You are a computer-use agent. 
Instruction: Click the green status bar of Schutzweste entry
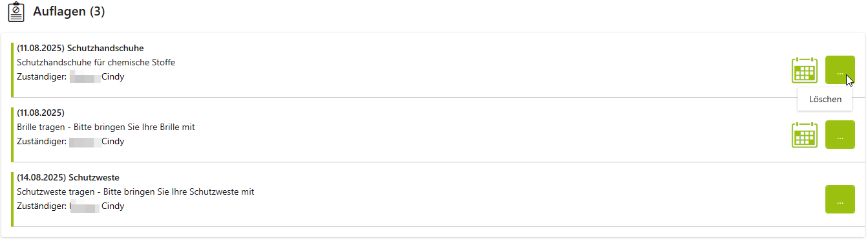pyautogui.click(x=12, y=199)
